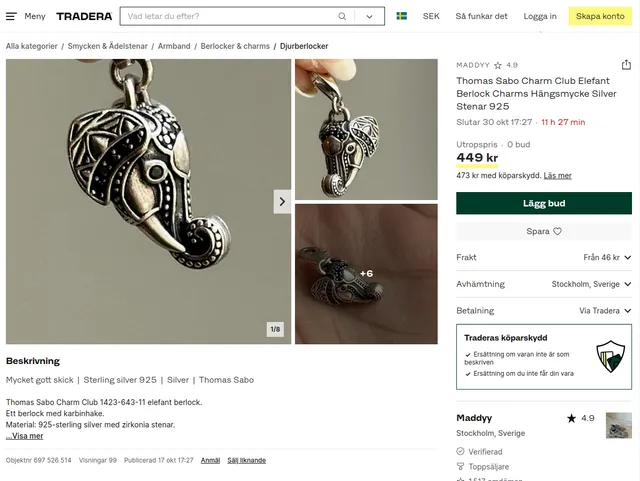The width and height of the screenshot is (640, 481).
Task: Open the hamburger Meny icon
Action: (12, 16)
